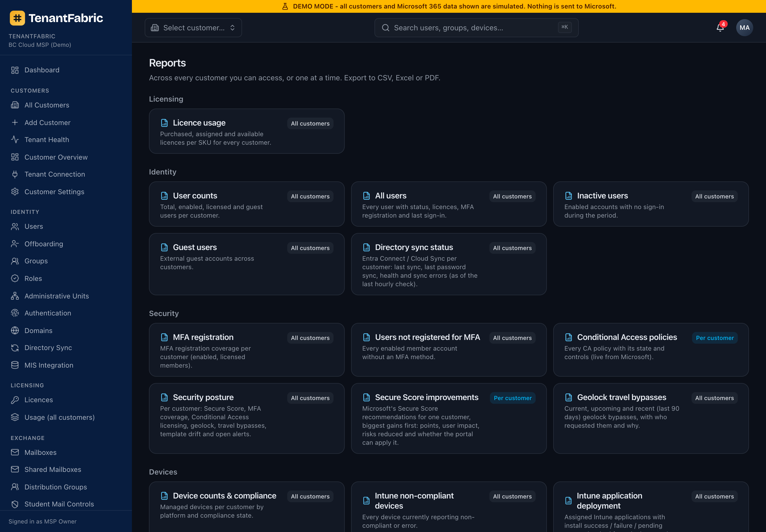The image size is (766, 532).
Task: Click the Usage (all customers) layers icon
Action: click(x=15, y=417)
